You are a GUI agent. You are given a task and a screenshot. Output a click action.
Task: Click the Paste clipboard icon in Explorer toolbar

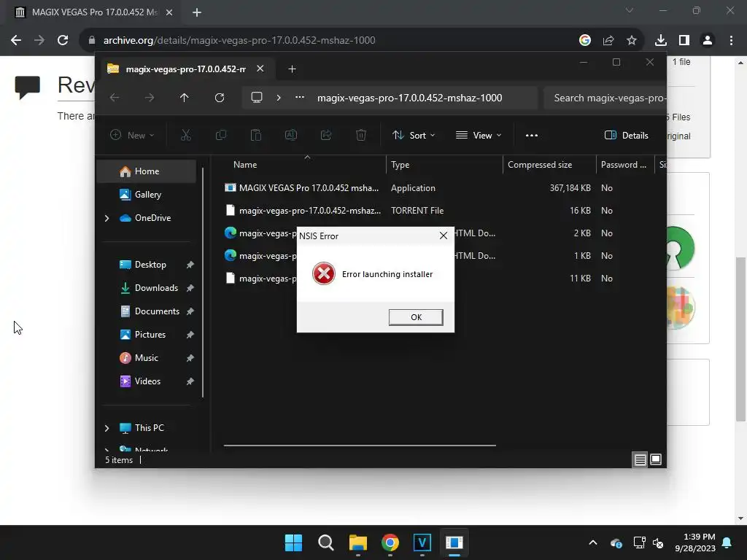click(256, 135)
